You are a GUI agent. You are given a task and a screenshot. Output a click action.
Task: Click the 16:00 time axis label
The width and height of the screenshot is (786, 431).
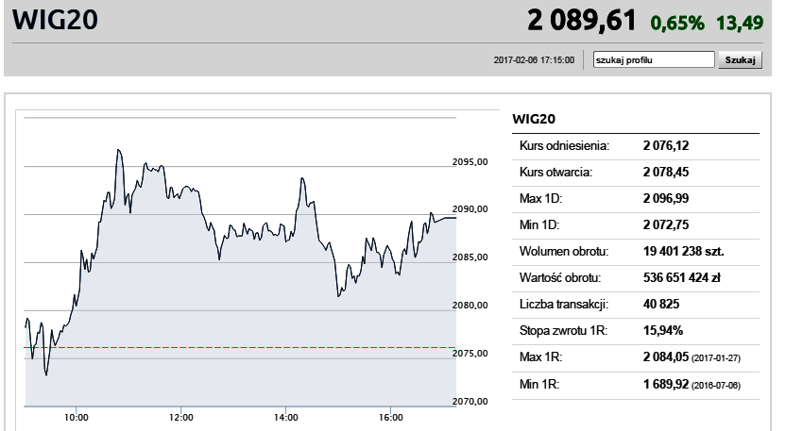[x=390, y=417]
